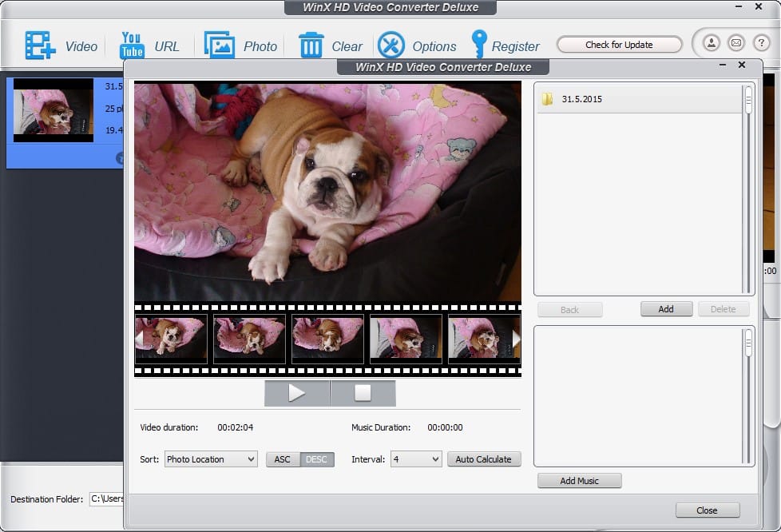
Task: Expand the Sort Photo Location dropdown
Action: [x=211, y=459]
